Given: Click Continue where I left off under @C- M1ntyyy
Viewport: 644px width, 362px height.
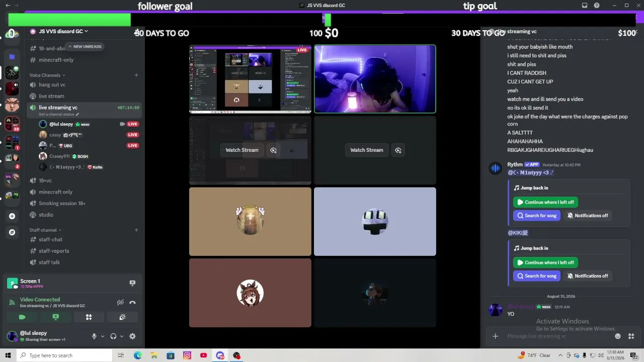Looking at the screenshot, I should (545, 202).
